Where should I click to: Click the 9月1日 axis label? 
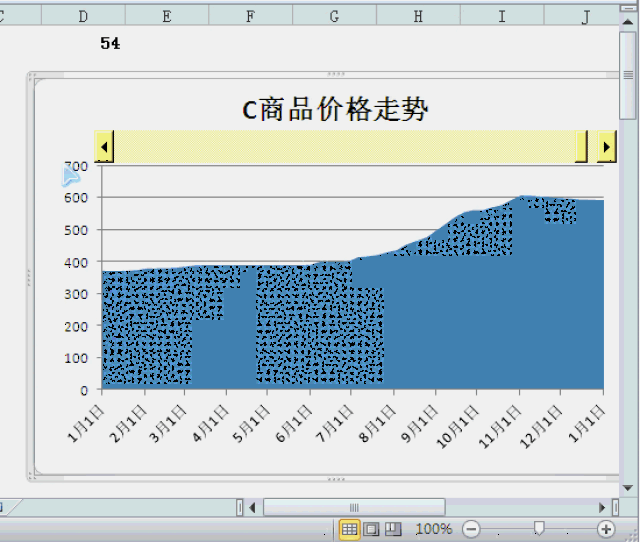[419, 424]
